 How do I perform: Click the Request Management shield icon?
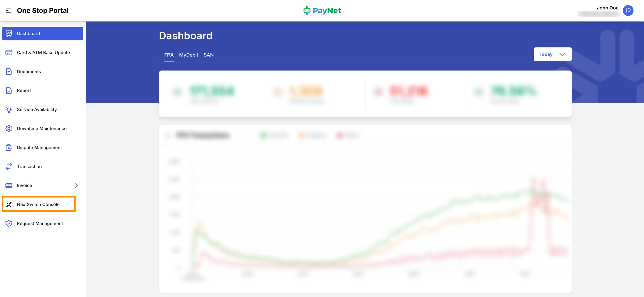tap(9, 223)
